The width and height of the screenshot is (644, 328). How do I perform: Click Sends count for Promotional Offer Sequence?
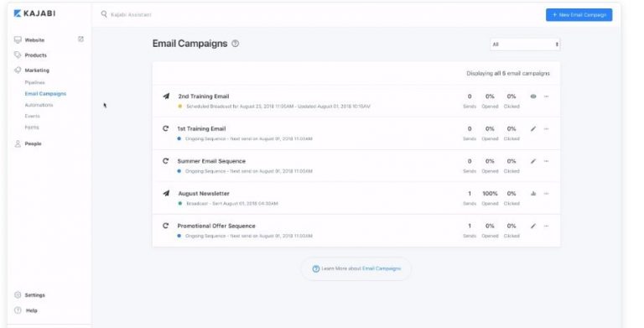[470, 226]
